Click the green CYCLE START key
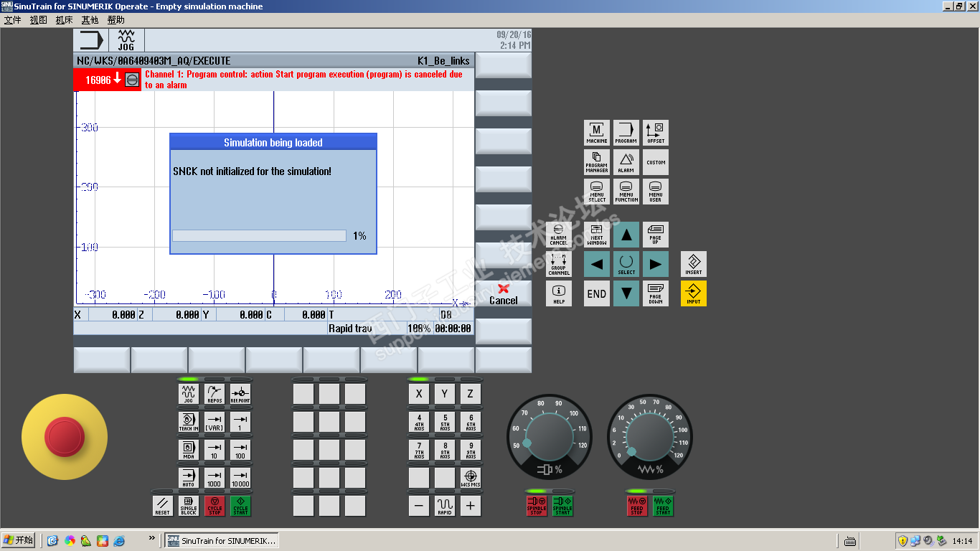 [x=240, y=506]
